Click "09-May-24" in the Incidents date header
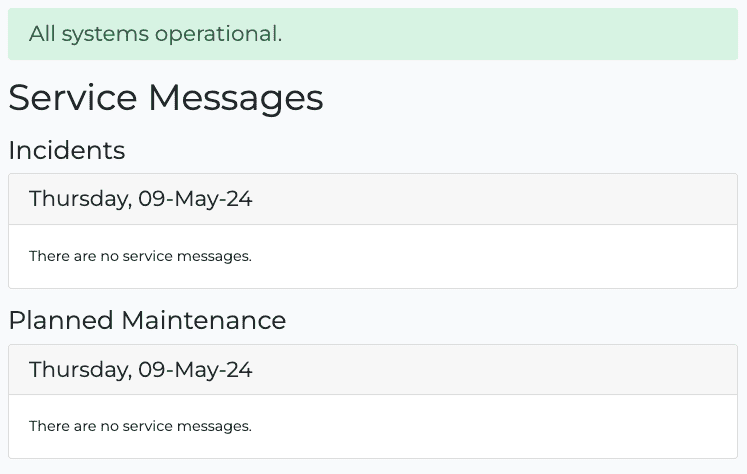Image resolution: width=747 pixels, height=474 pixels. click(x=195, y=199)
